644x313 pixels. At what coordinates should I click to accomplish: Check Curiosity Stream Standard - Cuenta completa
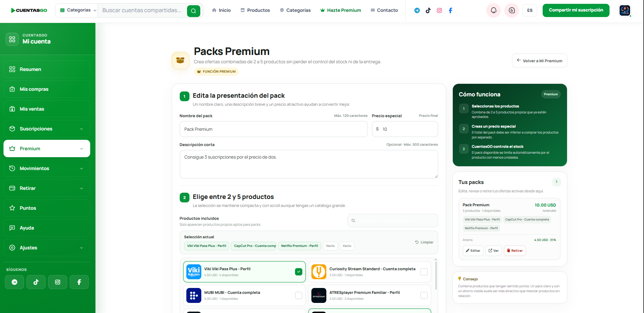(x=424, y=272)
